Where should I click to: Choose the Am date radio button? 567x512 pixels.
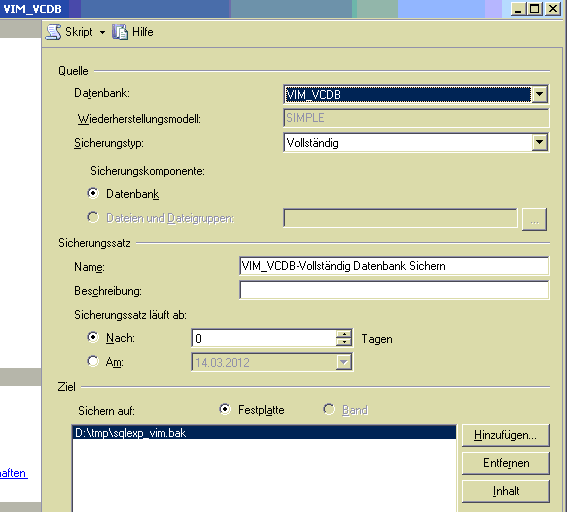93,361
